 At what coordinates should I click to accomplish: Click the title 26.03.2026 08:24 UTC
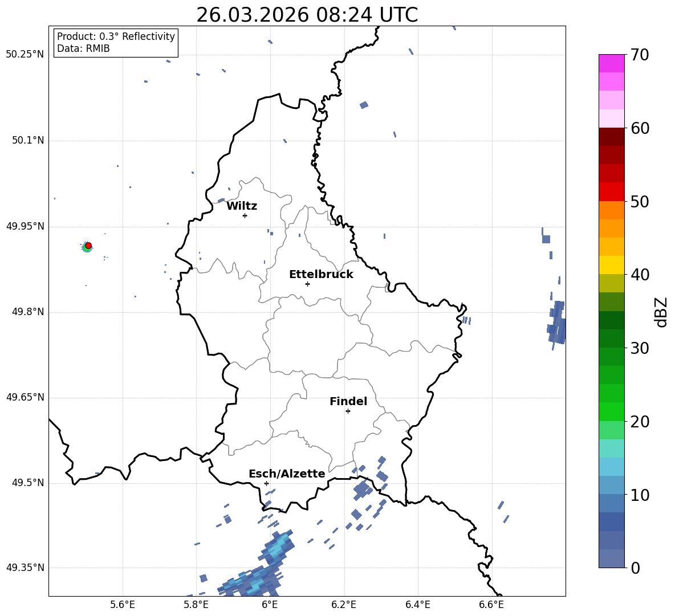point(307,15)
